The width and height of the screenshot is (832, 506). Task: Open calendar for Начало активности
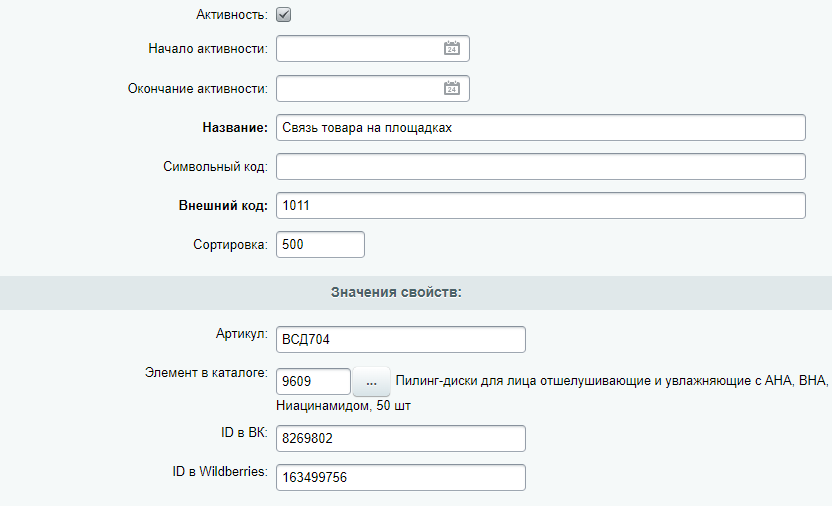[451, 49]
